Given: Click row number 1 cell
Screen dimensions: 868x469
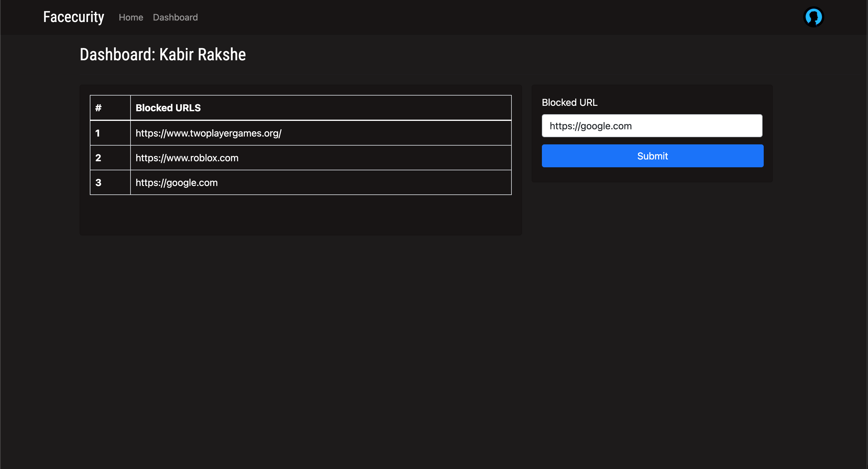Looking at the screenshot, I should (x=98, y=133).
